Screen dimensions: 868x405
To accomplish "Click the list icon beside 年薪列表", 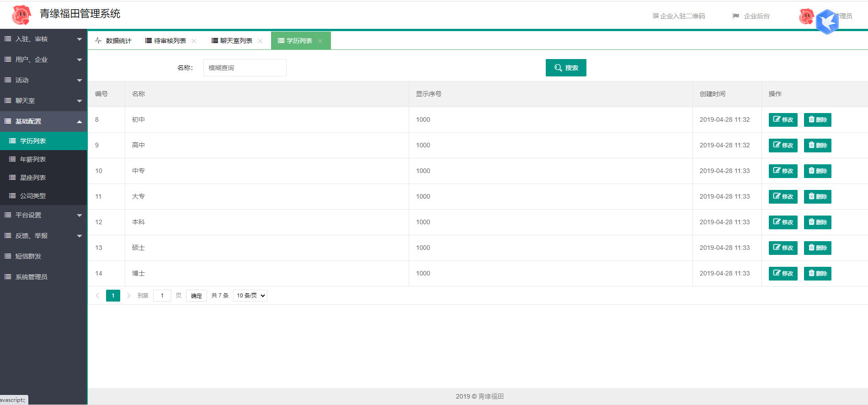I will (12, 159).
